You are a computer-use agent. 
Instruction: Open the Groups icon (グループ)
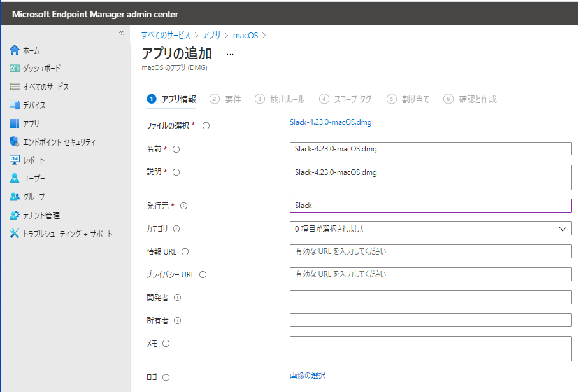15,197
